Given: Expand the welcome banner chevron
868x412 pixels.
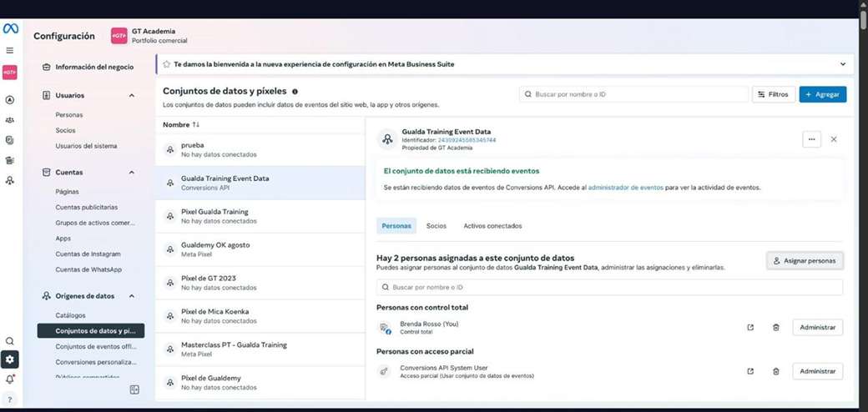Looking at the screenshot, I should pyautogui.click(x=842, y=64).
